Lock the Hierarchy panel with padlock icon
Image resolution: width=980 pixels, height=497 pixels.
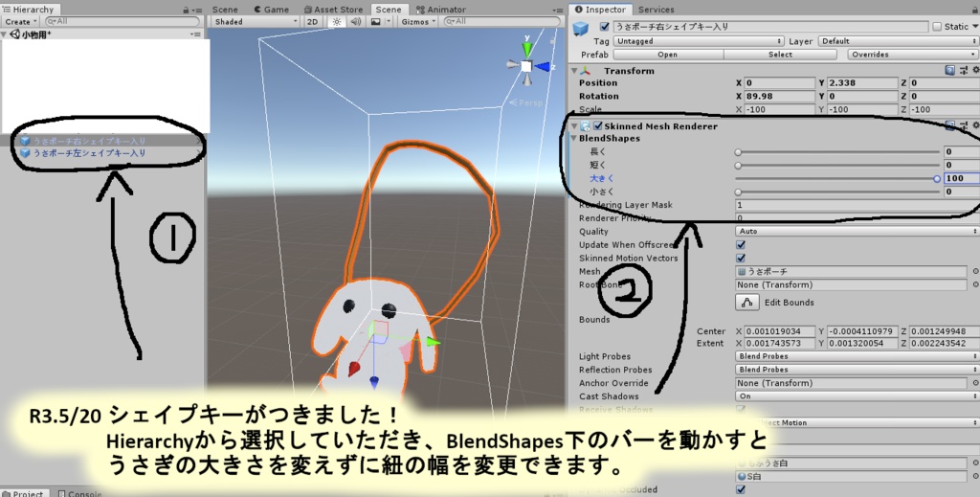(187, 10)
